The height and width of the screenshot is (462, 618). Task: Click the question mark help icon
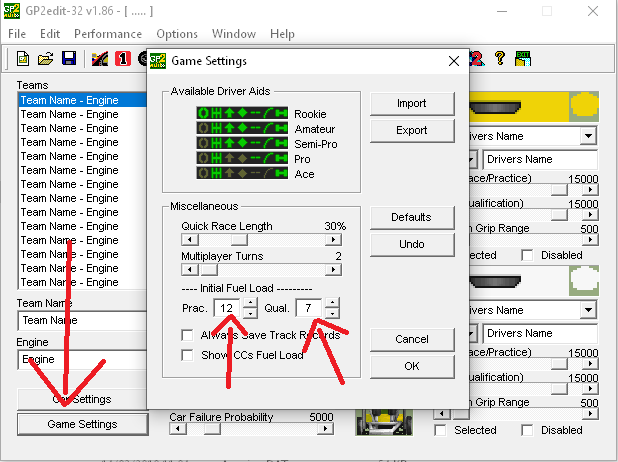click(x=500, y=59)
